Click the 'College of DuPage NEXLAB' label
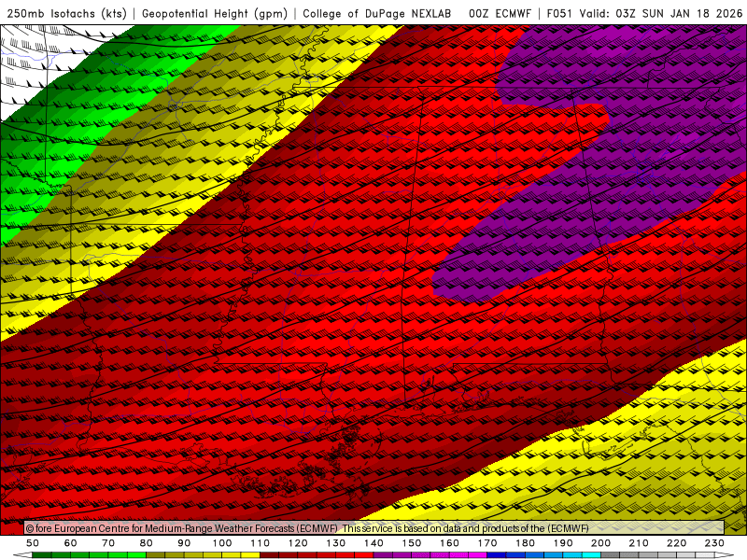747x560 pixels. pyautogui.click(x=377, y=13)
